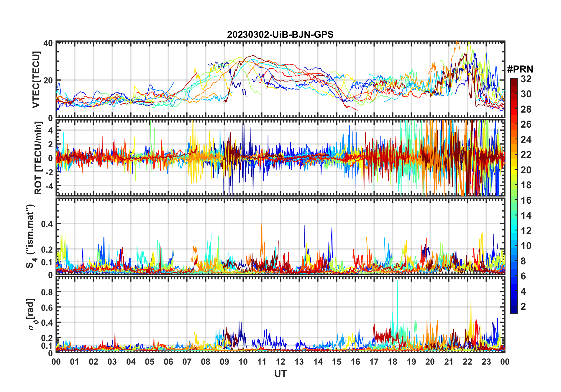Click the S4 ("ism.mat") axis label
Image resolution: width=561 pixels, height=392 pixels.
point(30,236)
